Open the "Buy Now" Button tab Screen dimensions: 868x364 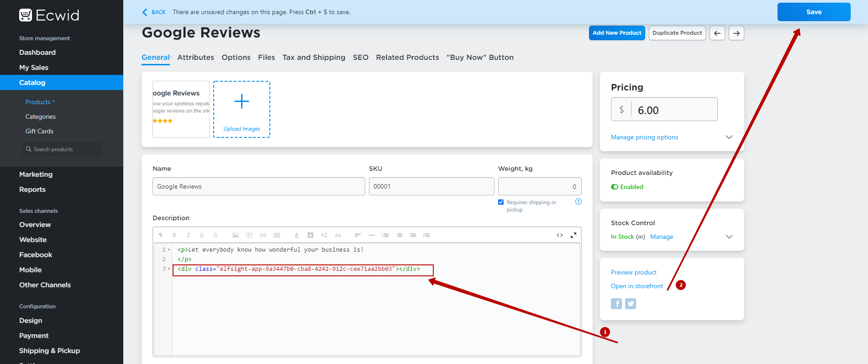(480, 57)
